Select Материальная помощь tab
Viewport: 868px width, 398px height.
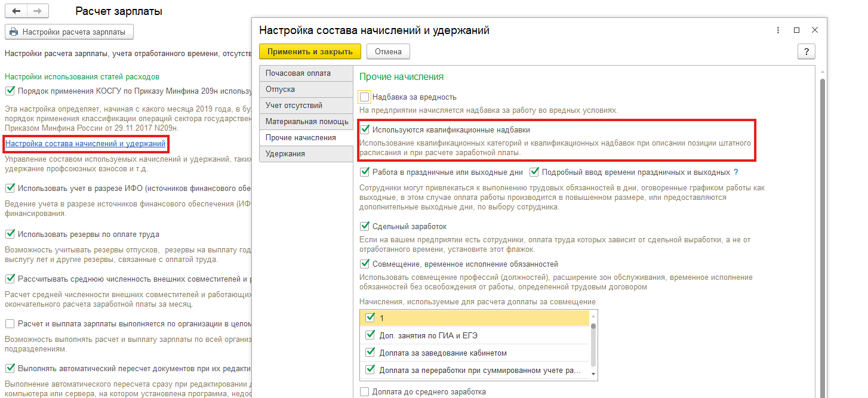pyautogui.click(x=306, y=122)
